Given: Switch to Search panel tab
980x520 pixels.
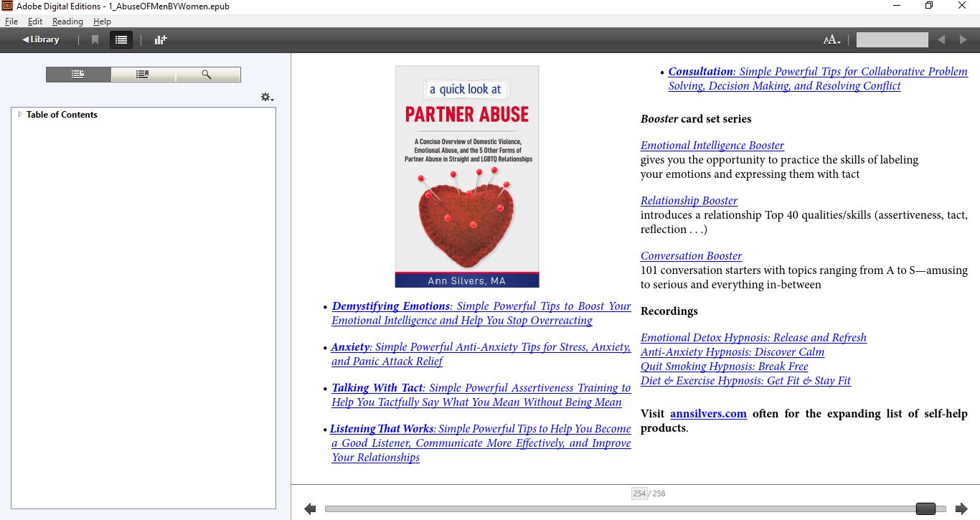Looking at the screenshot, I should pyautogui.click(x=207, y=75).
